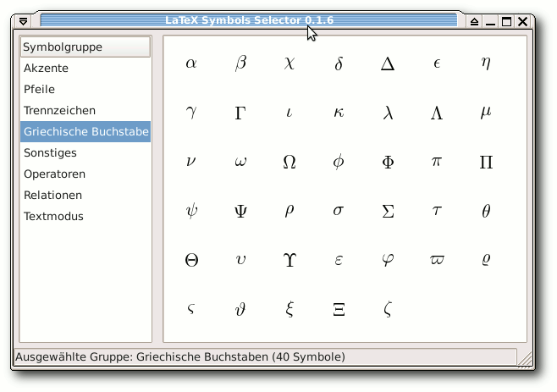557x392 pixels.
Task: Insert the lambda symbol
Action: pyautogui.click(x=388, y=113)
